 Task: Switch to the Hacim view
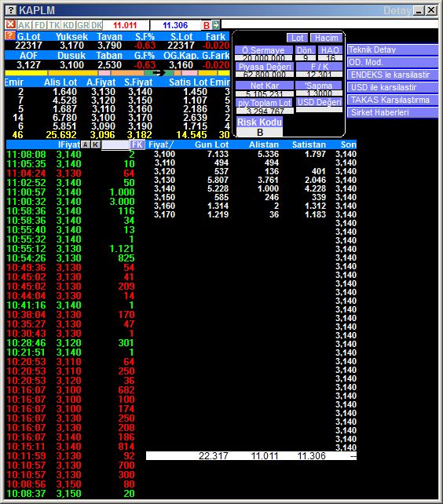pos(327,38)
